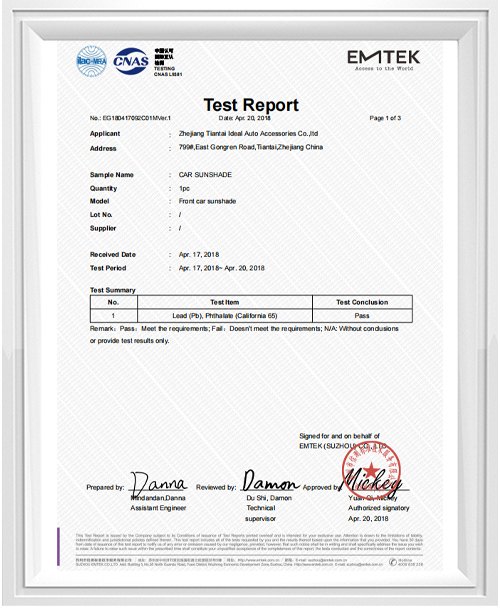Click the name 'Du Shi, Damon'
The image size is (500, 608).
[269, 497]
